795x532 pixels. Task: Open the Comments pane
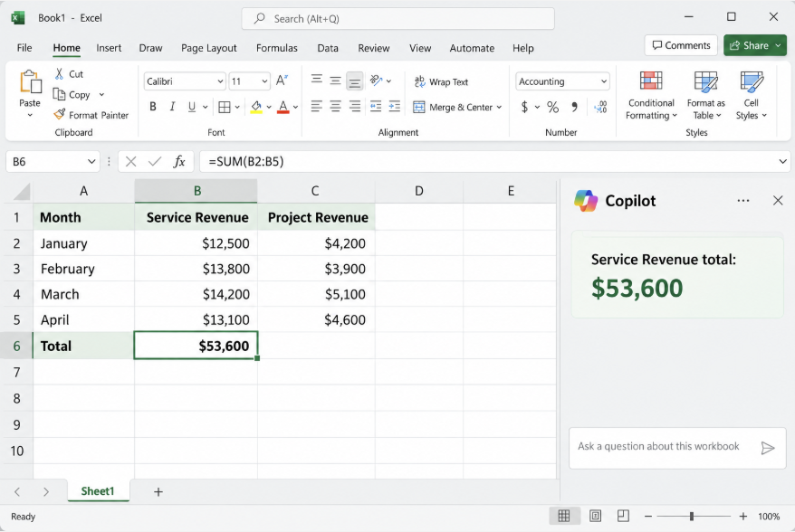tap(681, 45)
